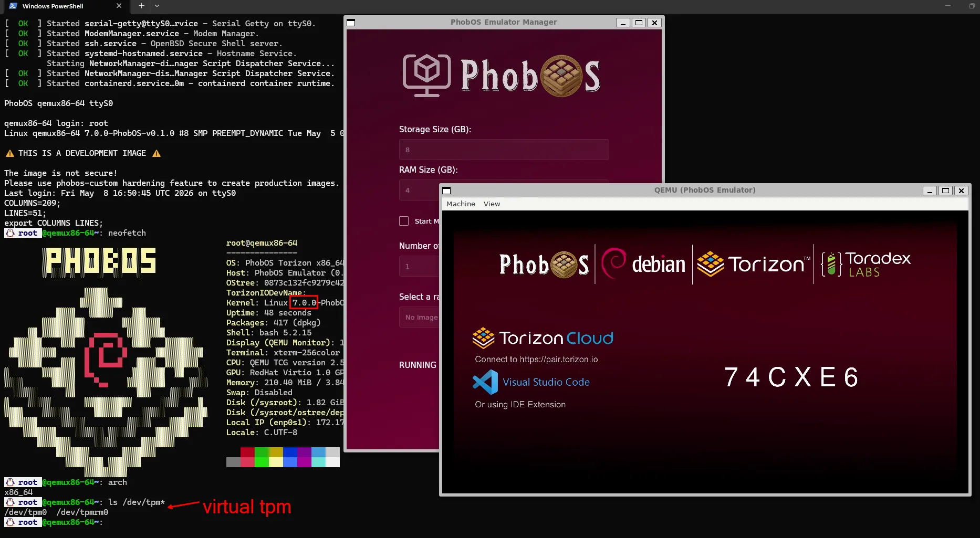This screenshot has width=980, height=538.
Task: Close the Windows PowerShell tab
Action: (x=119, y=6)
